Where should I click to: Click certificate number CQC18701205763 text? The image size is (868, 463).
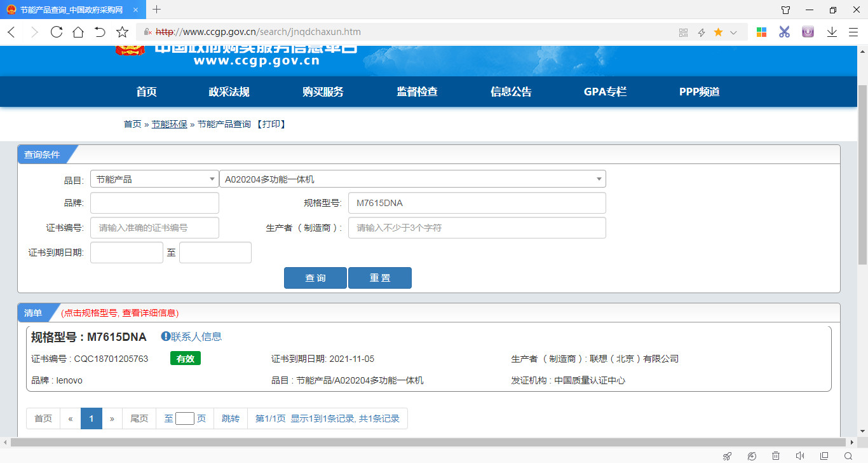point(111,359)
